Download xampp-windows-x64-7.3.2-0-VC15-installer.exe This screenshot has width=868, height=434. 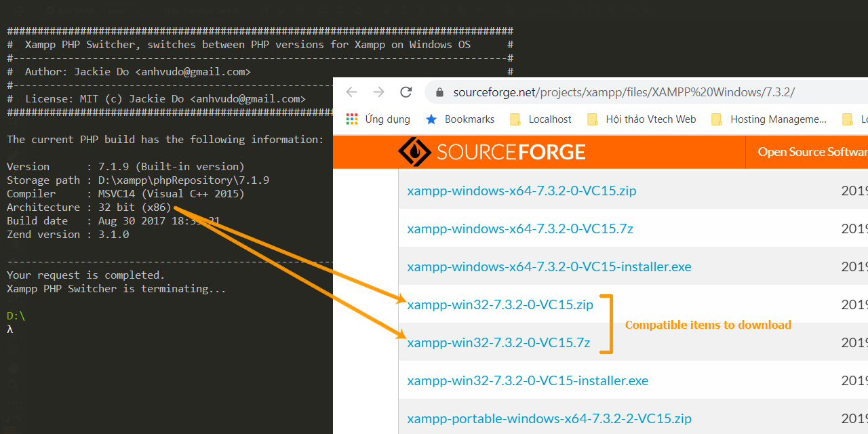[x=549, y=267]
